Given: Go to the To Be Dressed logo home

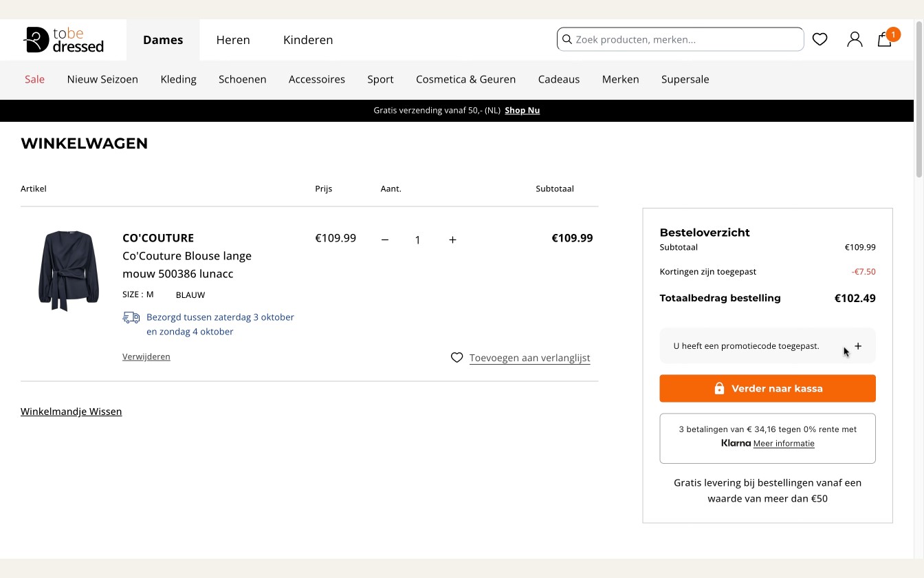Looking at the screenshot, I should click(x=64, y=40).
